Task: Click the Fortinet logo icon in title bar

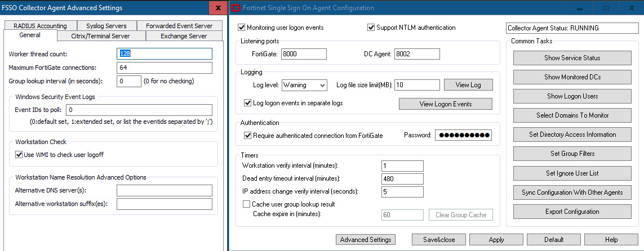Action: click(x=236, y=8)
